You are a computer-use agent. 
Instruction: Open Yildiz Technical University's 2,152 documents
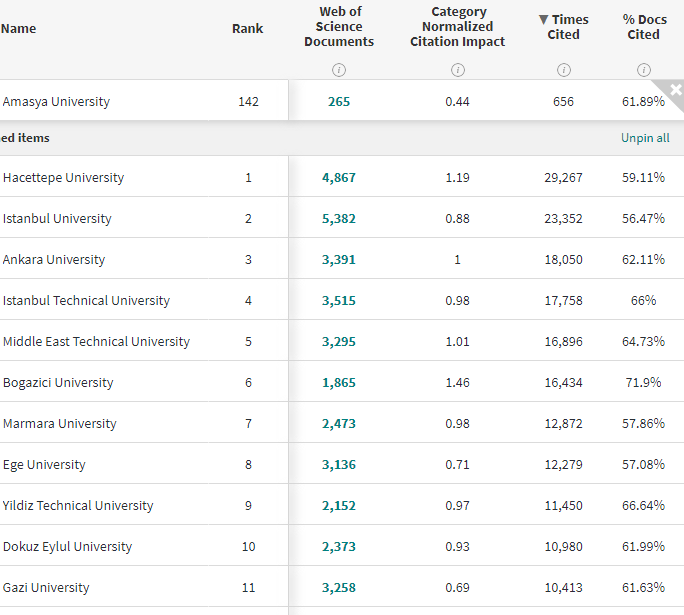[339, 506]
